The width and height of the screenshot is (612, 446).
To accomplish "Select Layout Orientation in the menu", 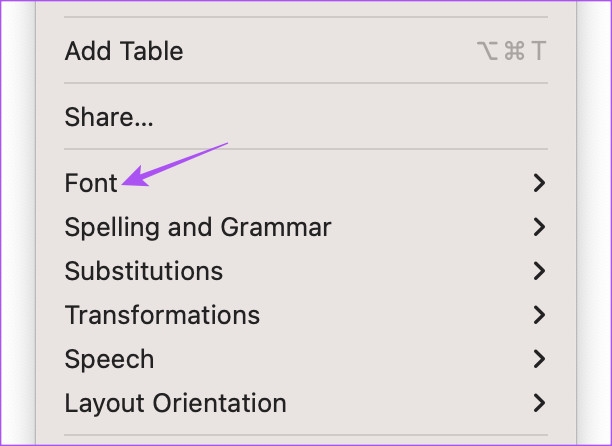I will (x=175, y=403).
